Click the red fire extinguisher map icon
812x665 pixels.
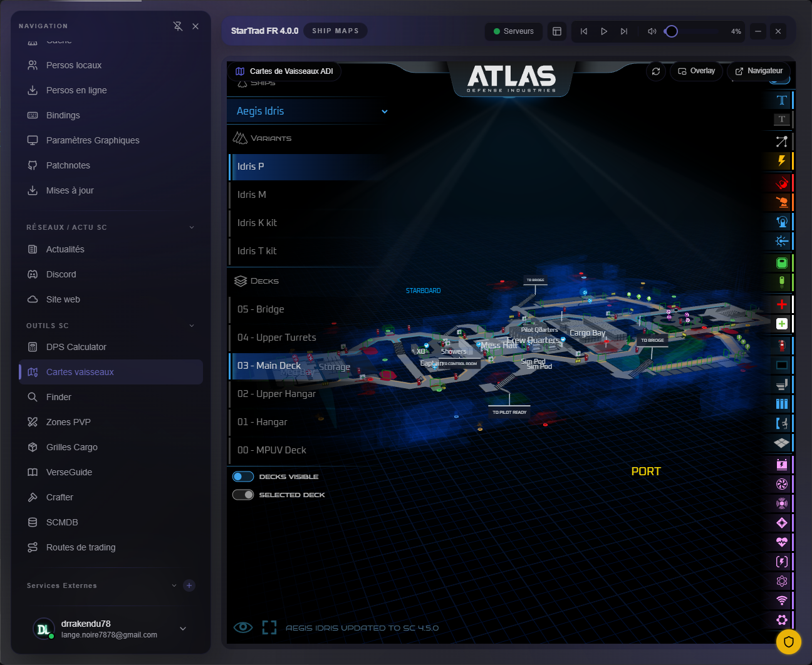point(781,345)
